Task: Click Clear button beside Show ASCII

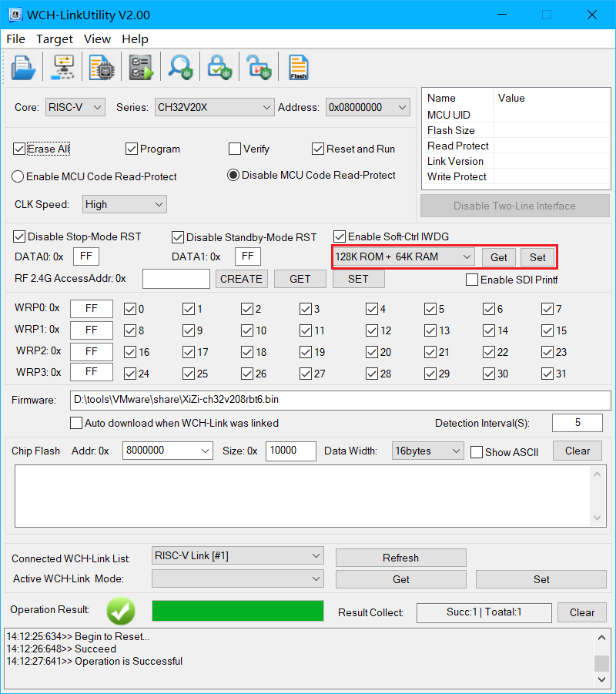Action: point(577,451)
